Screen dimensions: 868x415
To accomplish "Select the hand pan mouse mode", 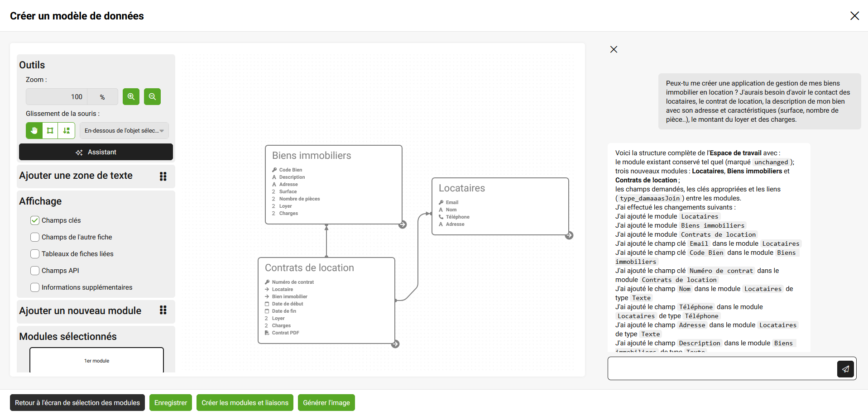I will click(34, 130).
